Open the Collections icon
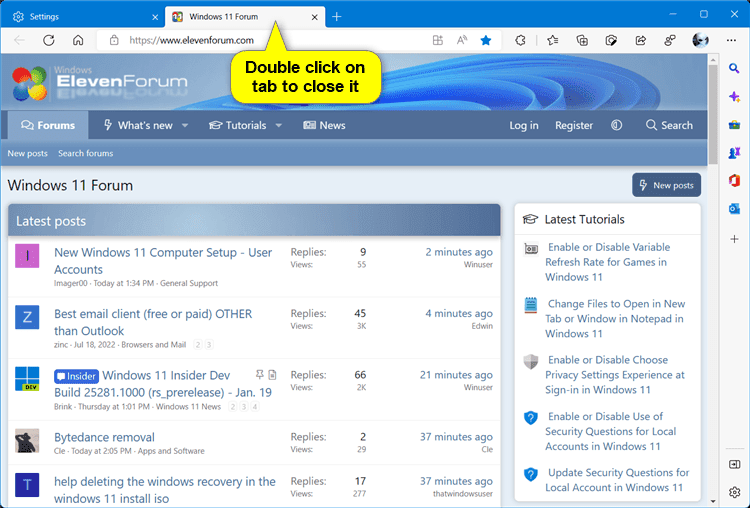750x508 pixels. coord(582,40)
